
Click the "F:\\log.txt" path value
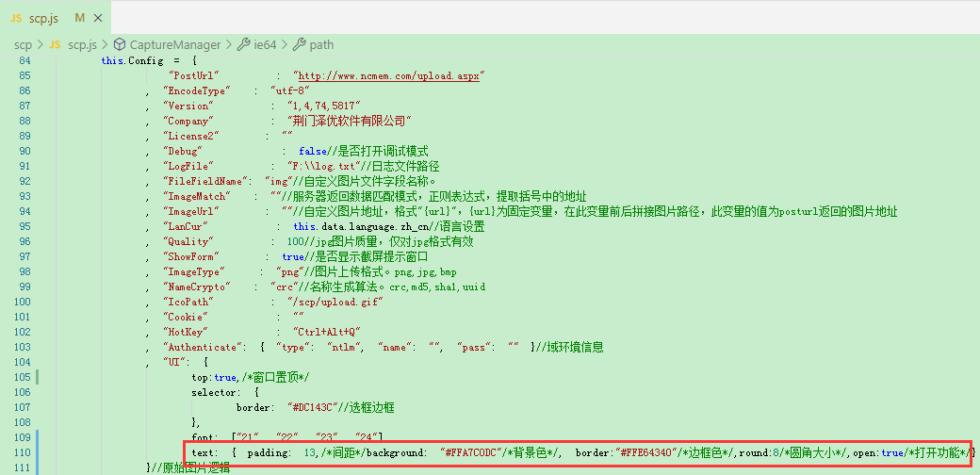324,166
